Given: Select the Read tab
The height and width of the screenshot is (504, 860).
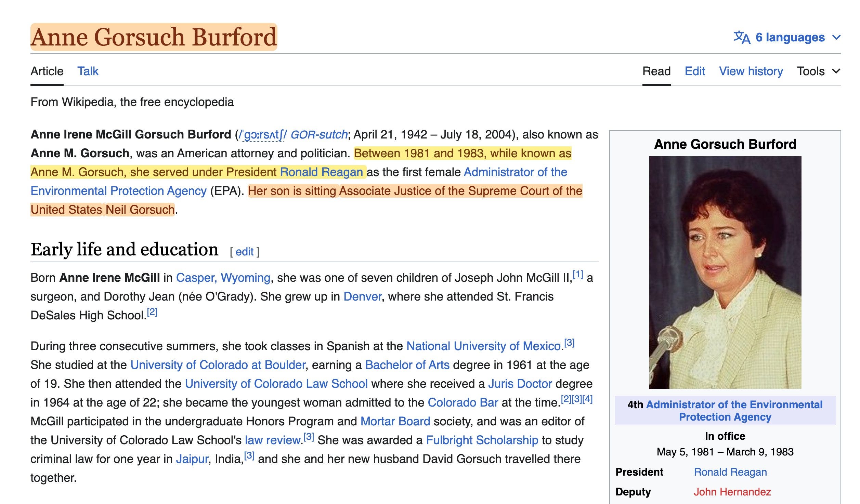Looking at the screenshot, I should (656, 71).
